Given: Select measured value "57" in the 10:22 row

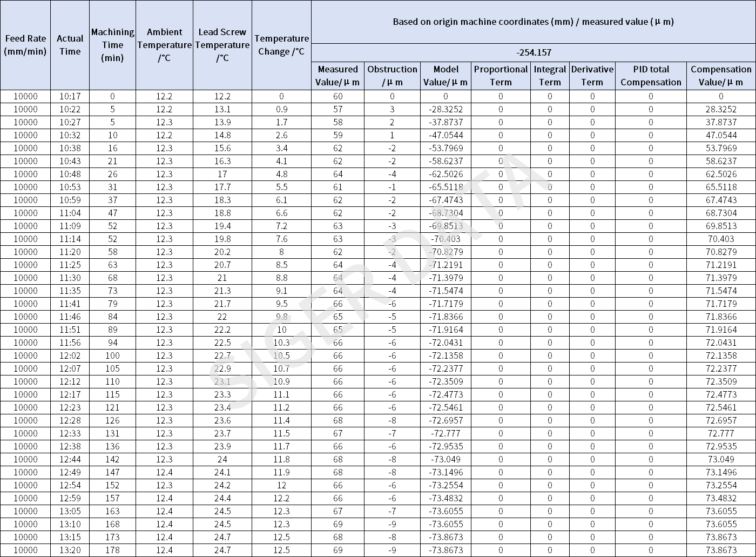Looking at the screenshot, I should click(337, 109).
